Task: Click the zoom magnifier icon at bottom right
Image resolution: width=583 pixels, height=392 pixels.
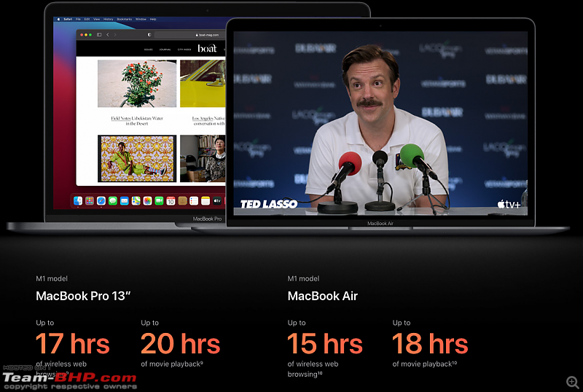Action: point(573,382)
